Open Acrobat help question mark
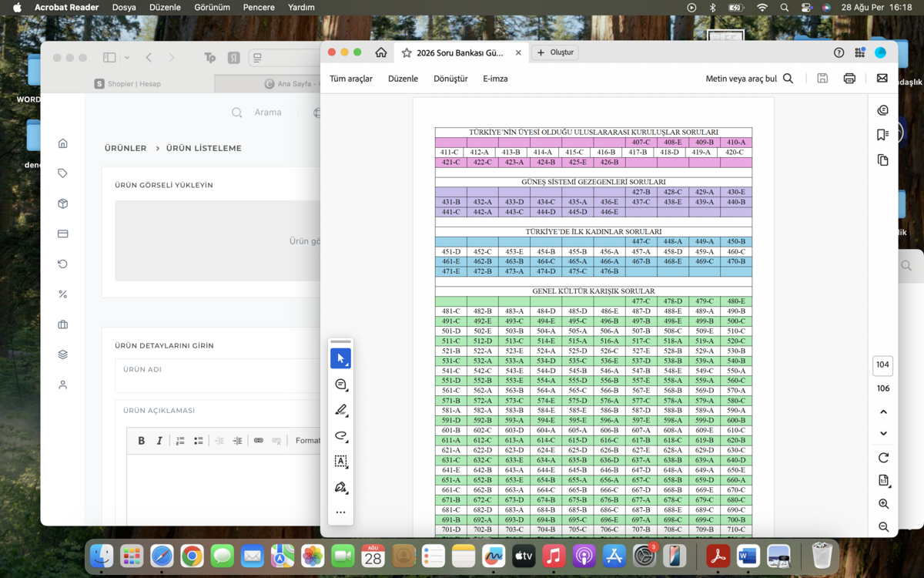This screenshot has width=924, height=578. pyautogui.click(x=839, y=52)
